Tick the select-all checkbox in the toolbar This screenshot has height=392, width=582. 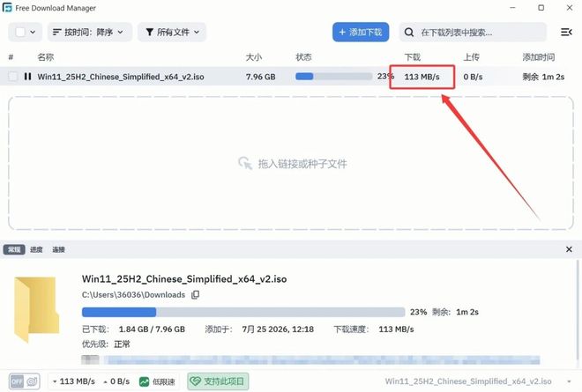click(20, 33)
